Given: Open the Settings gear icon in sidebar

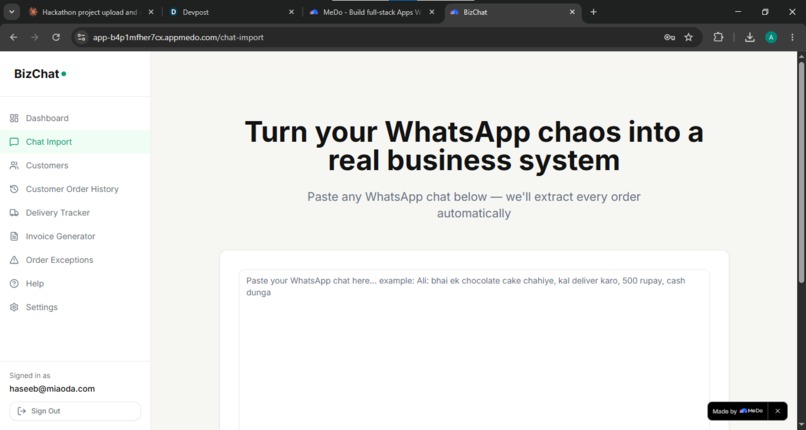Looking at the screenshot, I should (x=14, y=307).
